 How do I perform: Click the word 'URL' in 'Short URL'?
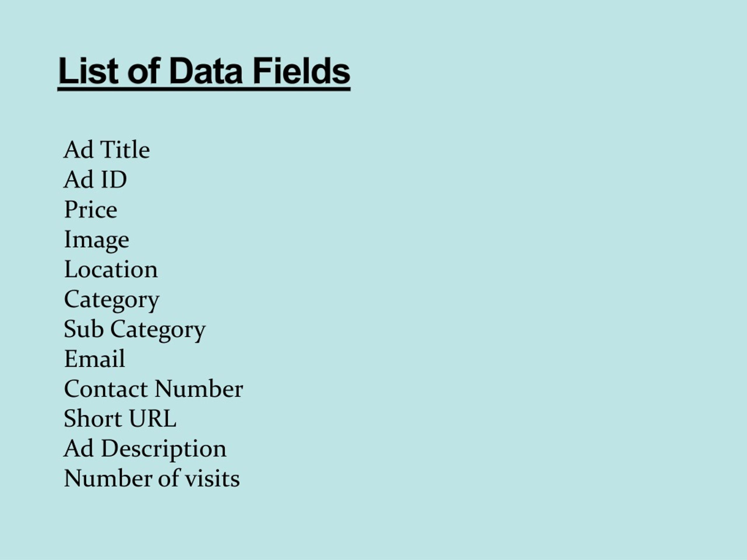coord(152,419)
